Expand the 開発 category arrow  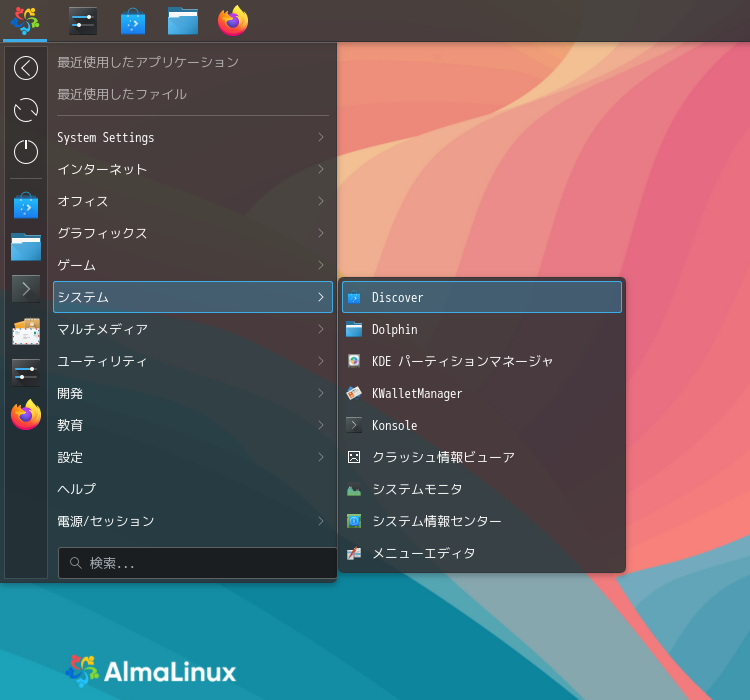pyautogui.click(x=321, y=393)
